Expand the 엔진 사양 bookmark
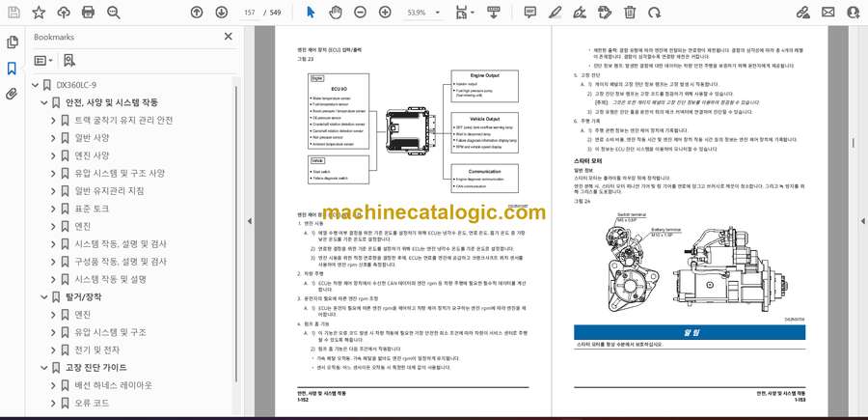 pyautogui.click(x=53, y=155)
